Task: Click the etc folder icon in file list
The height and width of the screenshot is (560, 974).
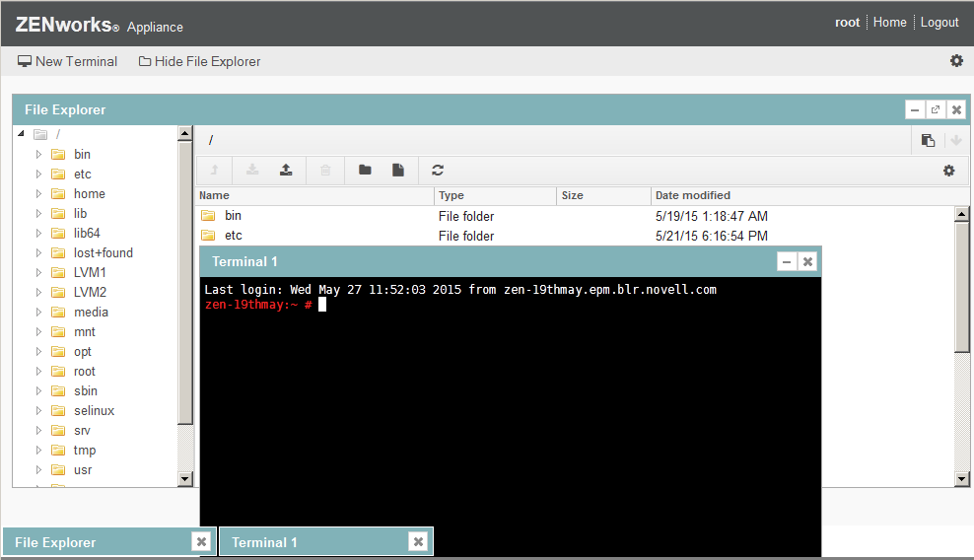Action: (x=208, y=236)
